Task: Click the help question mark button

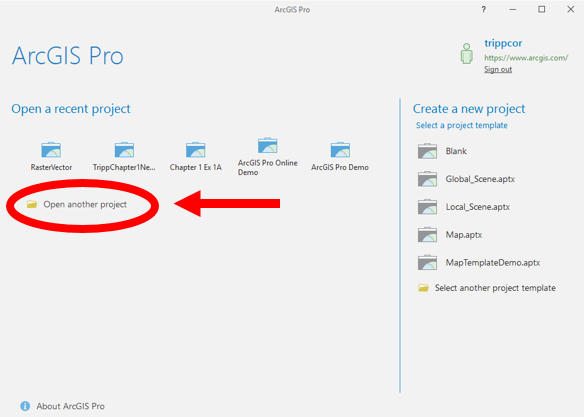Action: coord(483,10)
